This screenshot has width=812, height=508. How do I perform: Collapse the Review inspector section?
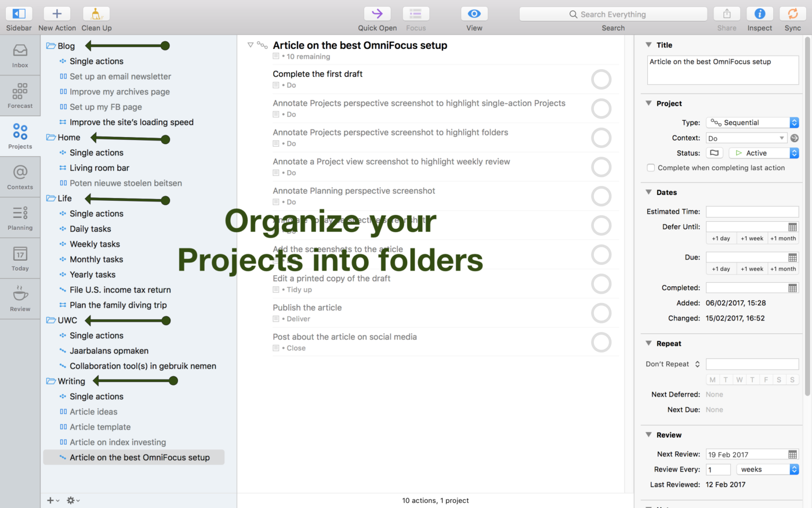pos(648,435)
